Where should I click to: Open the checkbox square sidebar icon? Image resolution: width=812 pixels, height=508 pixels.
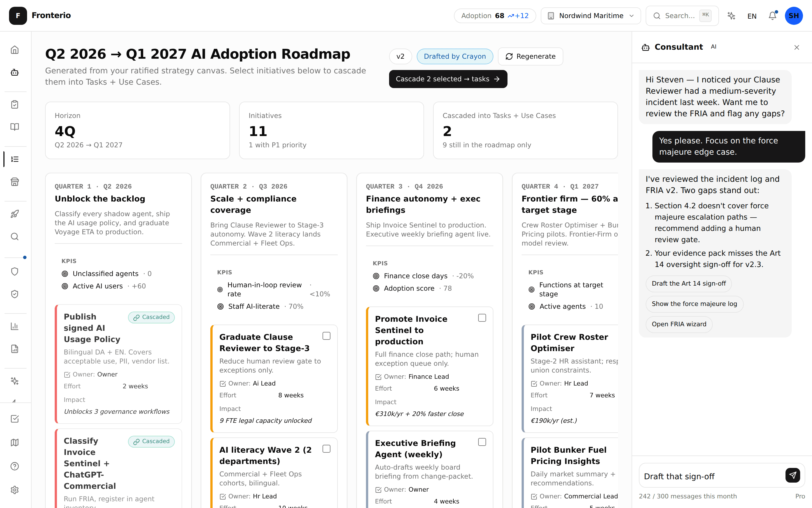click(x=15, y=419)
